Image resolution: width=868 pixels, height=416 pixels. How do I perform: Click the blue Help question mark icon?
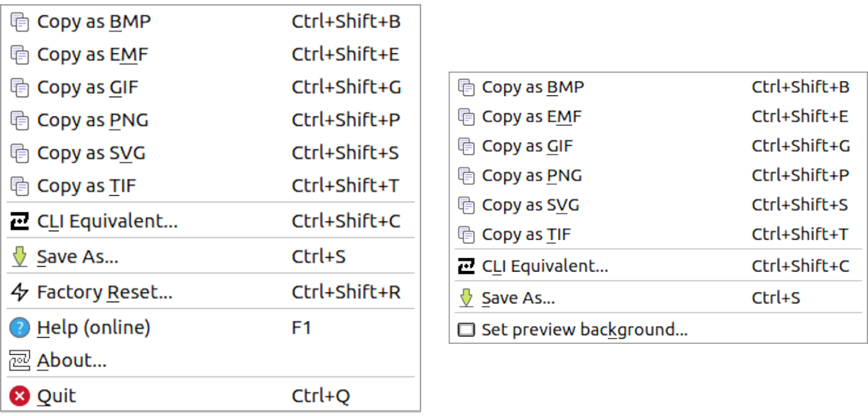(20, 327)
